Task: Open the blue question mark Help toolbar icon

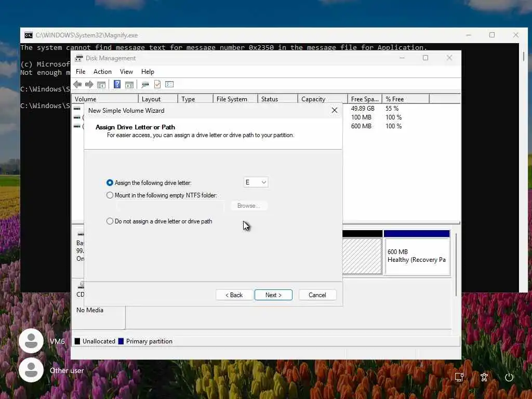Action: 117,84
